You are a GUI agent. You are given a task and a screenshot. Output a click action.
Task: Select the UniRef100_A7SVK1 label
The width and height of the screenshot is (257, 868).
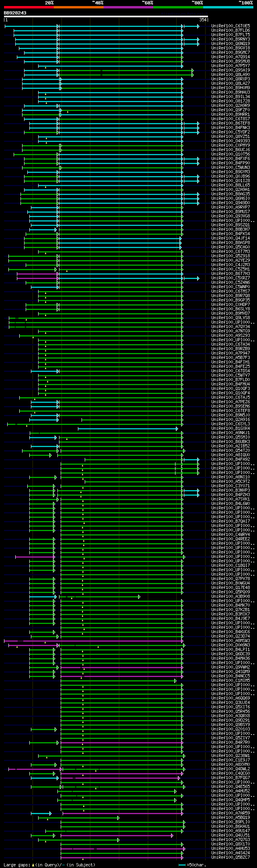coord(230,499)
